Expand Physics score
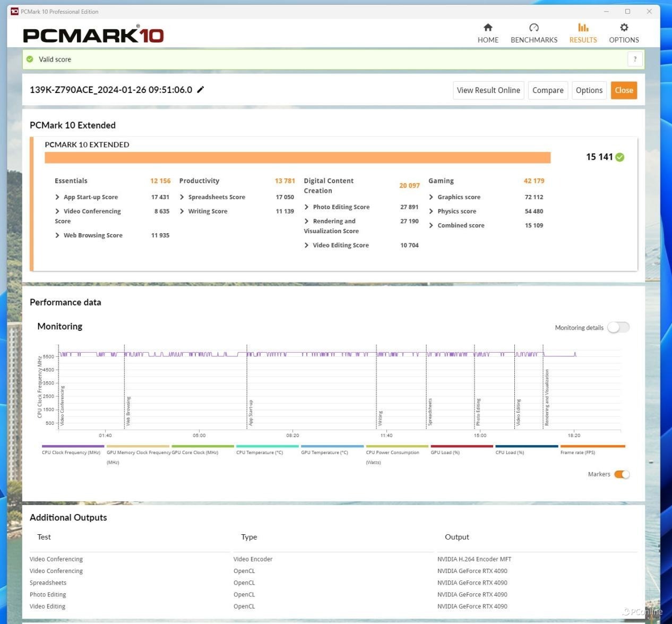672x624 pixels. point(431,211)
